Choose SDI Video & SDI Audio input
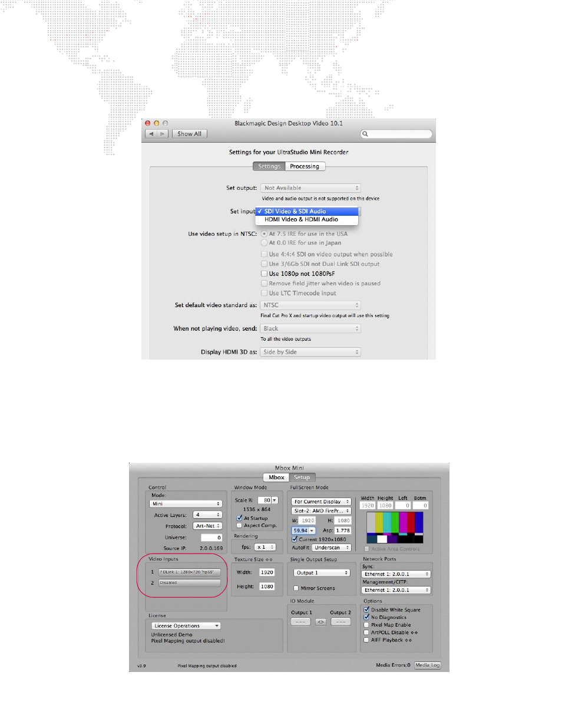 click(307, 211)
